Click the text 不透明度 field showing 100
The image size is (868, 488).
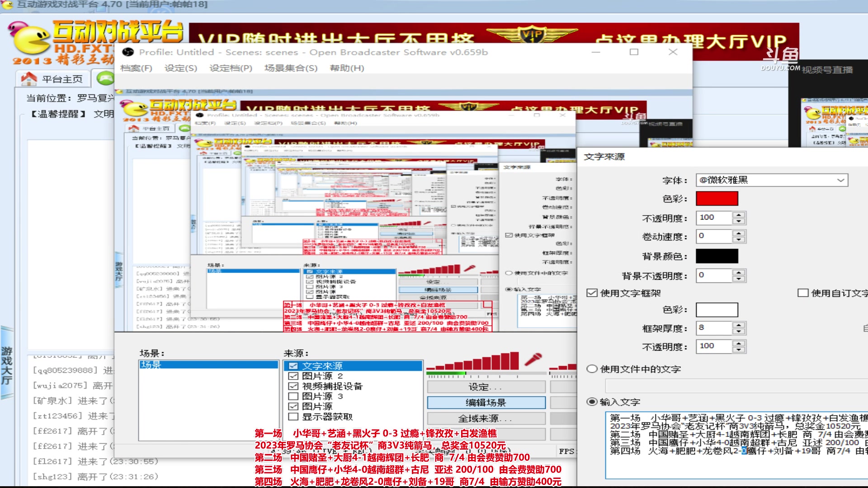click(x=714, y=218)
